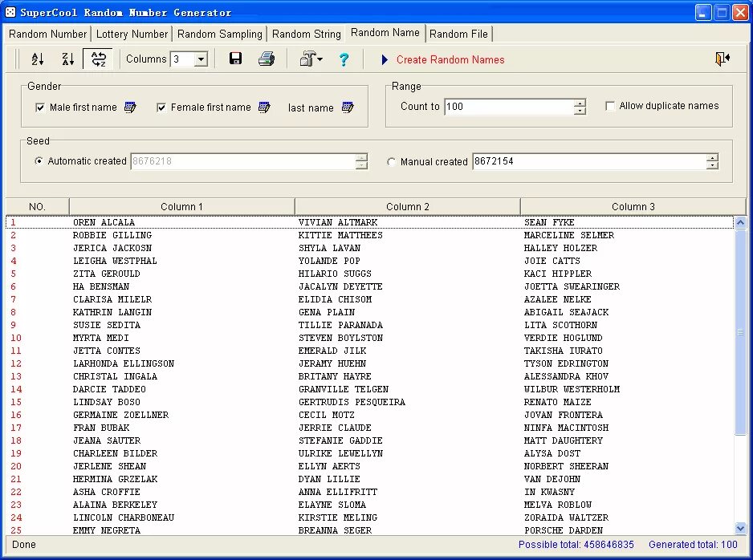
Task: Switch to Random Number tab
Action: 47,34
